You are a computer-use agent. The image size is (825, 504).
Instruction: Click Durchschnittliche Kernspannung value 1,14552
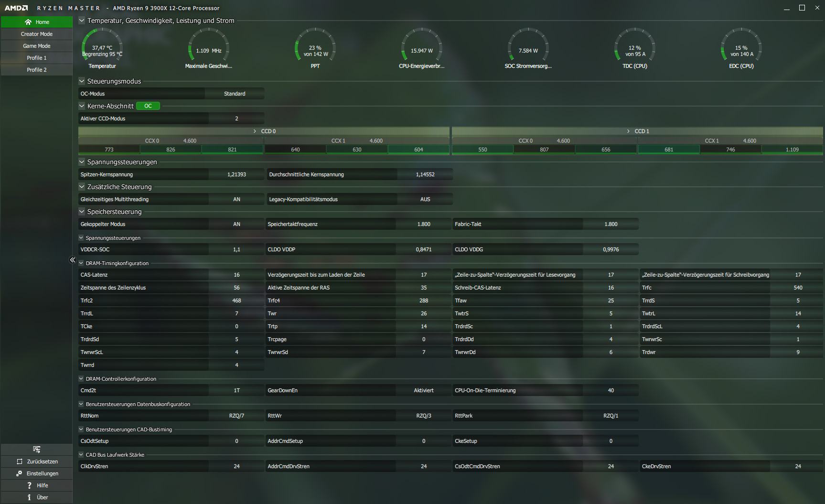[425, 174]
